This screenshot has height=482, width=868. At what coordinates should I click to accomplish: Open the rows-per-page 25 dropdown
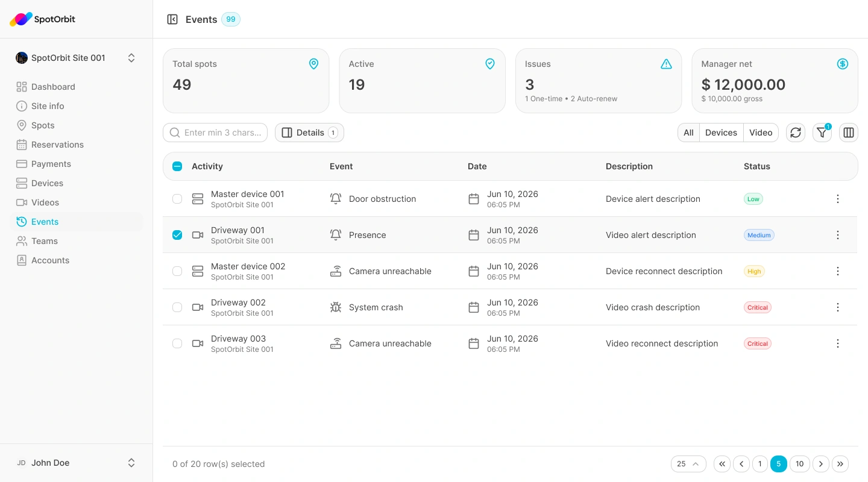[688, 464]
